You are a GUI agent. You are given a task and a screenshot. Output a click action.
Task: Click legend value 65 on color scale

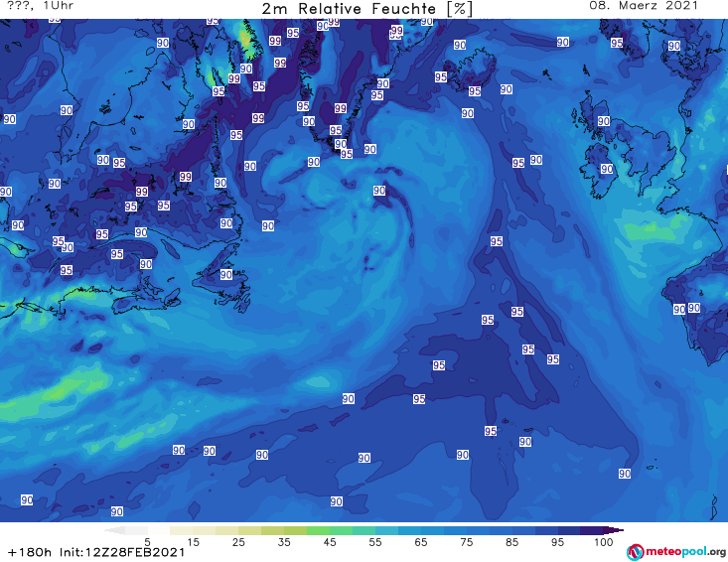coord(421,542)
